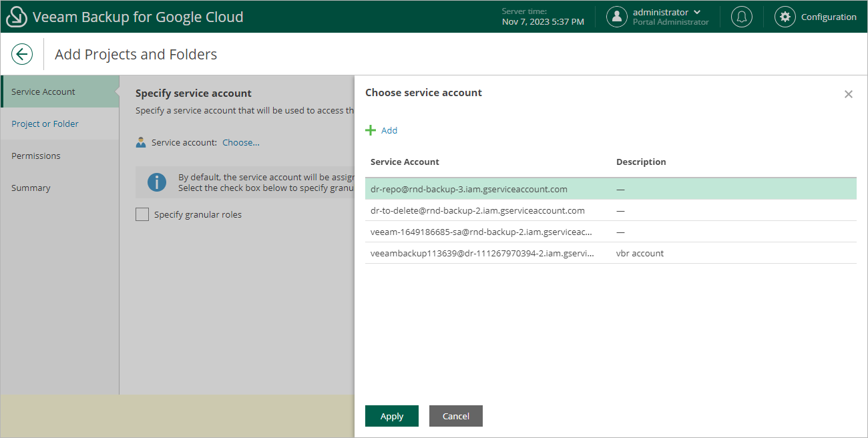Click the back arrow icon

pyautogui.click(x=22, y=54)
